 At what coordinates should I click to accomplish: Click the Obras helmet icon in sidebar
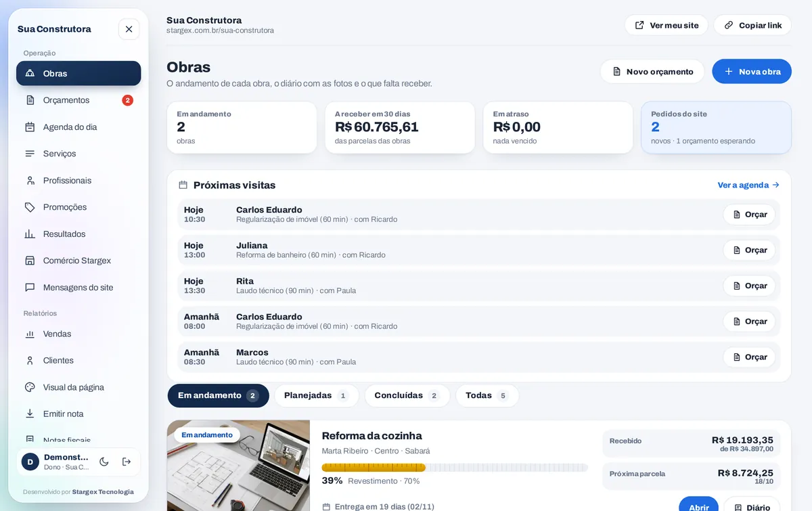(30, 73)
